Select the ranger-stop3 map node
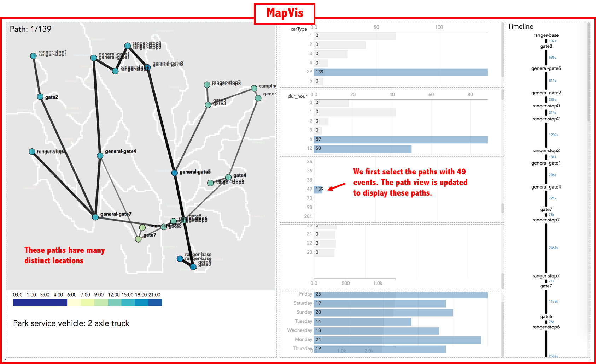Viewport: 596px width, 364px height. point(207,85)
